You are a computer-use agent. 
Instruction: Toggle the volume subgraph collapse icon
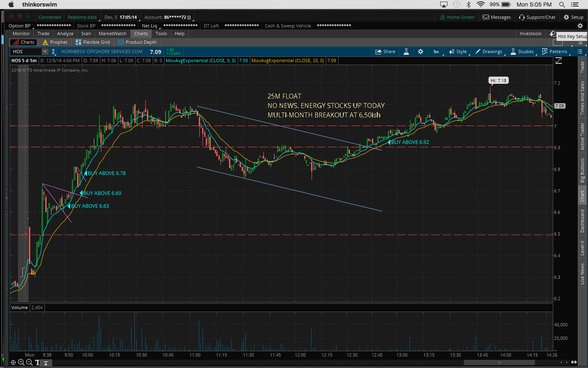click(46, 362)
